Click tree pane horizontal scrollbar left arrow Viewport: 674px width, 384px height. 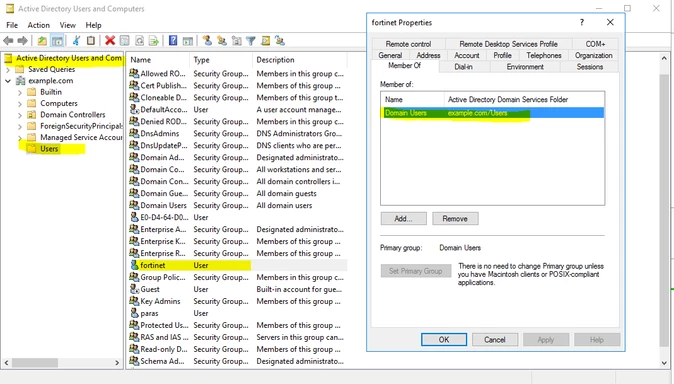(x=6, y=363)
